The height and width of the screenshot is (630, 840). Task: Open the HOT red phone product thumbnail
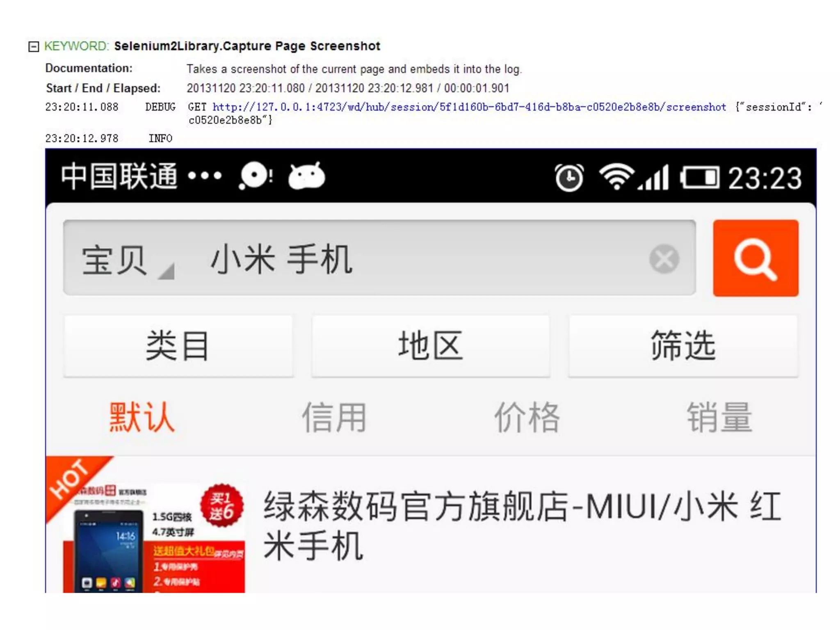click(153, 537)
